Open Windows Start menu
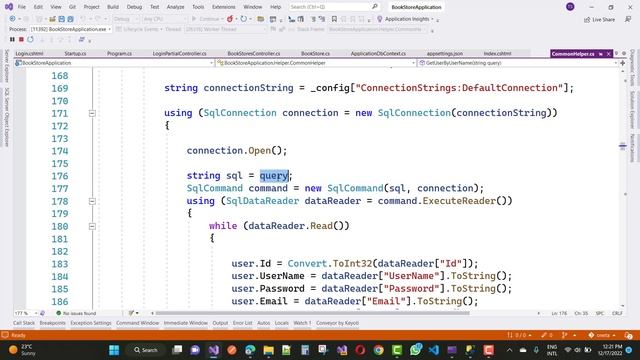Viewport: 640px width, 360px height. point(114,350)
